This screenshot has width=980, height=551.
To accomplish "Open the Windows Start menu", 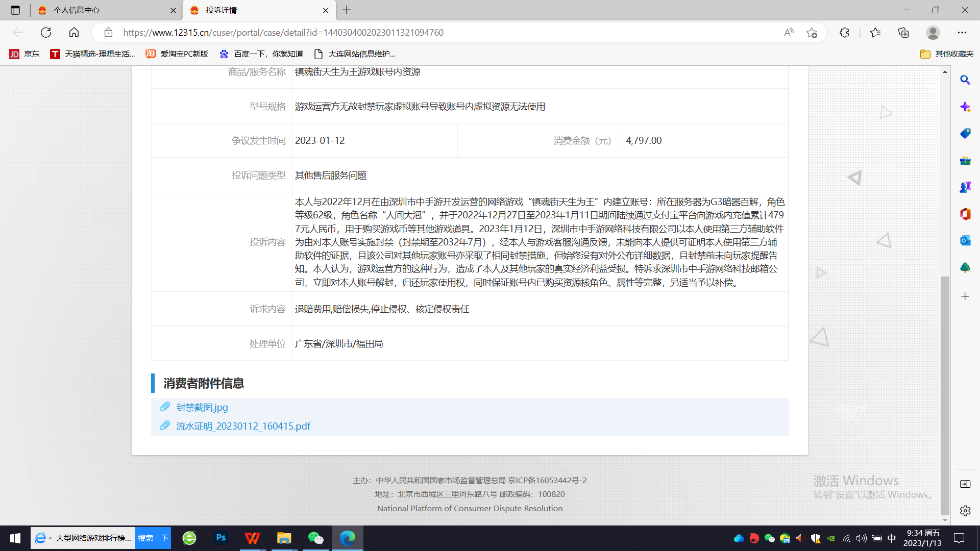I will [x=15, y=538].
